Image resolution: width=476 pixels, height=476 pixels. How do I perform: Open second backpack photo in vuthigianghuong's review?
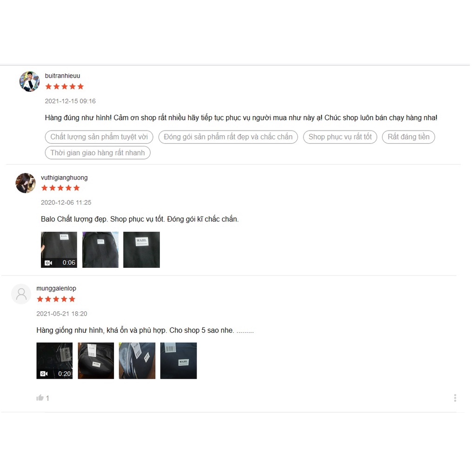[x=100, y=250]
